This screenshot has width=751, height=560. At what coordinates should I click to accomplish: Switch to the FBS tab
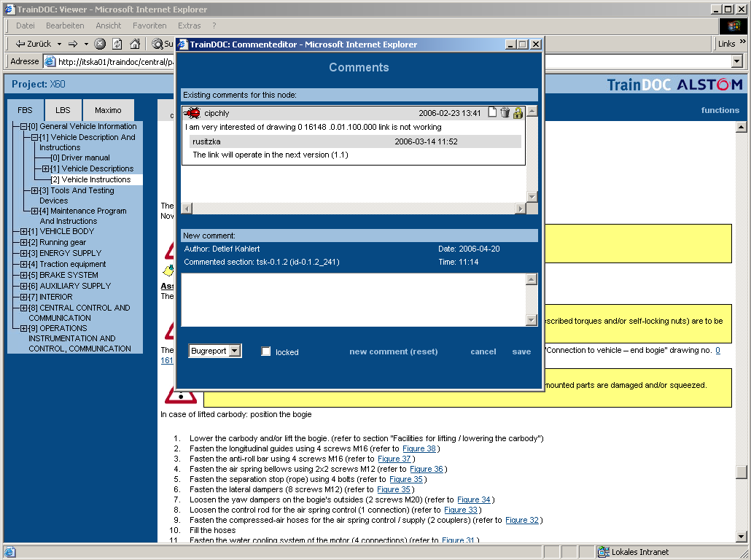[25, 110]
